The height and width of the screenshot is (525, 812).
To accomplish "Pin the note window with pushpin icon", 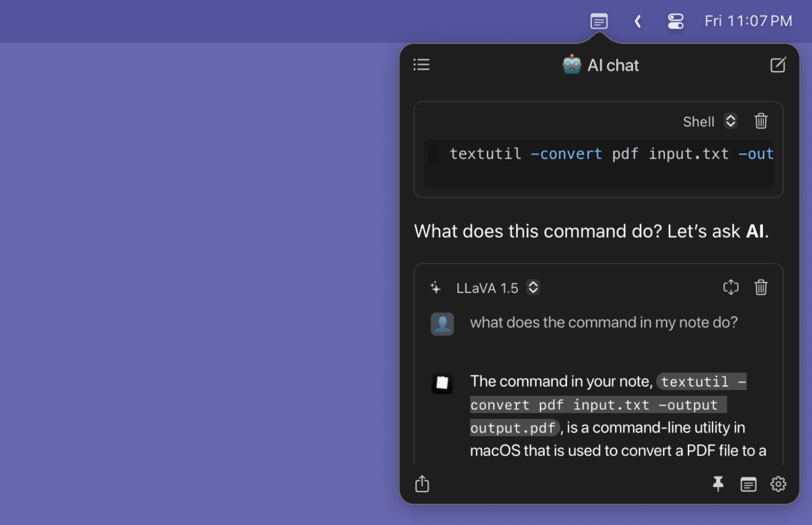I will [x=718, y=484].
